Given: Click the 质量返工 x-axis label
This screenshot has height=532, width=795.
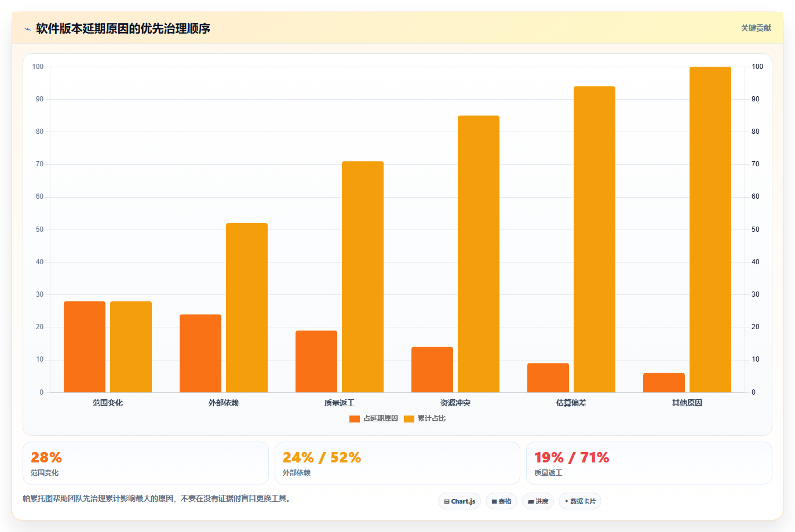Looking at the screenshot, I should 340,403.
